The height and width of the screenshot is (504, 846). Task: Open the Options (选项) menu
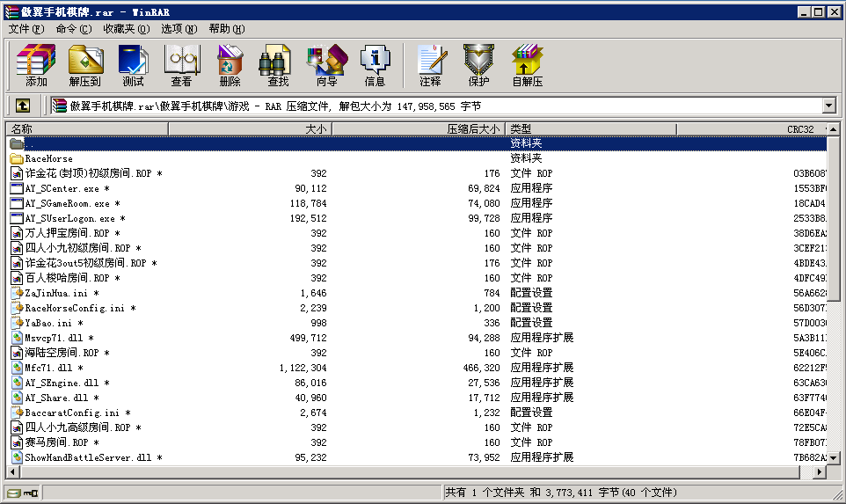pyautogui.click(x=179, y=29)
